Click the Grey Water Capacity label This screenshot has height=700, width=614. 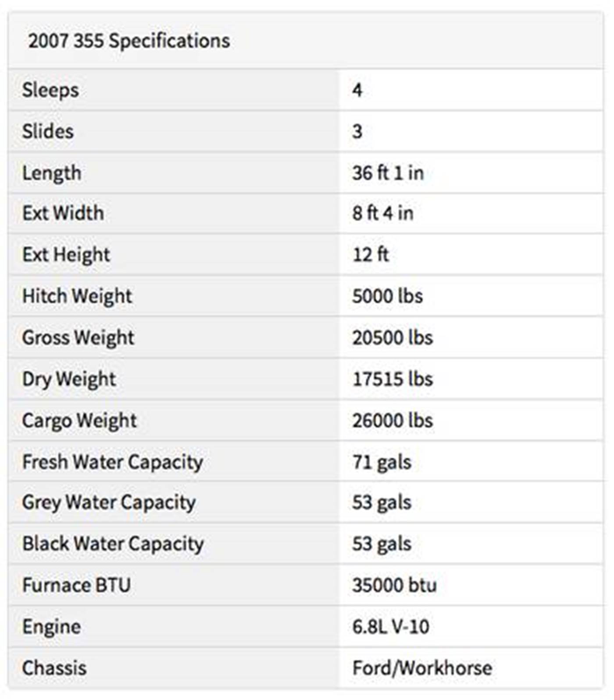pos(109,503)
